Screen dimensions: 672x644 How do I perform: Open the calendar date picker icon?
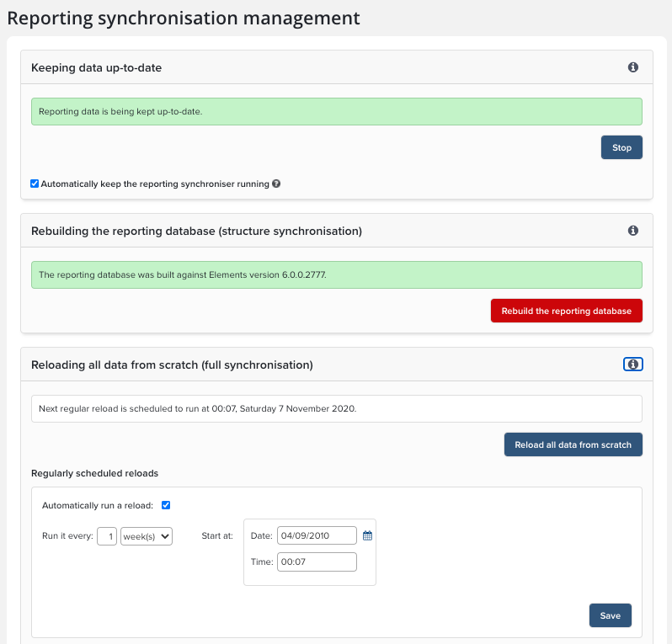[367, 535]
